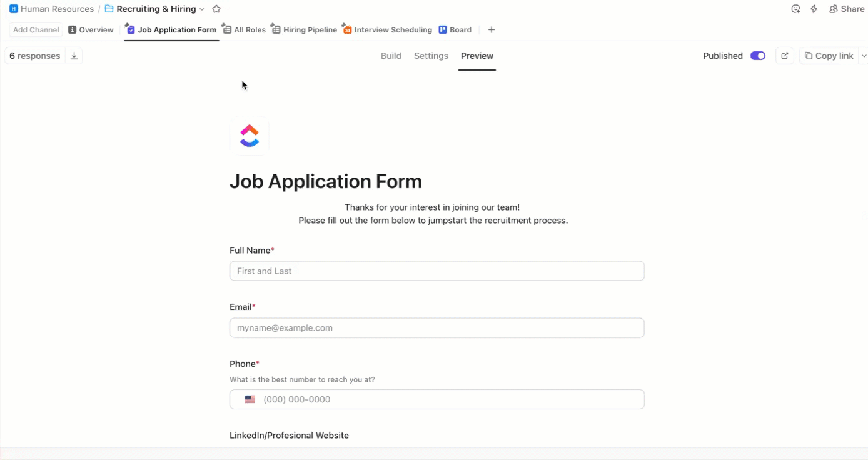Expand the Recruiting & Hiring chevron dropdown
The height and width of the screenshot is (460, 868).
[x=201, y=9]
